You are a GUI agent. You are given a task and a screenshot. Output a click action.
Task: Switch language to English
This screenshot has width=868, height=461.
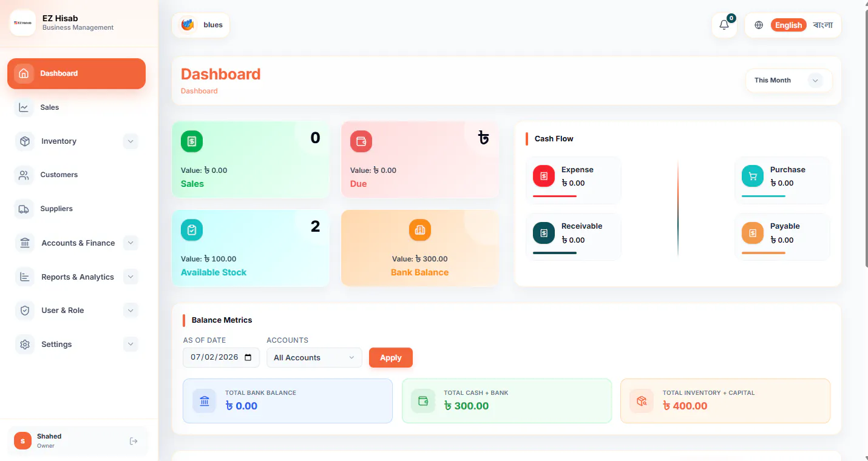click(788, 25)
